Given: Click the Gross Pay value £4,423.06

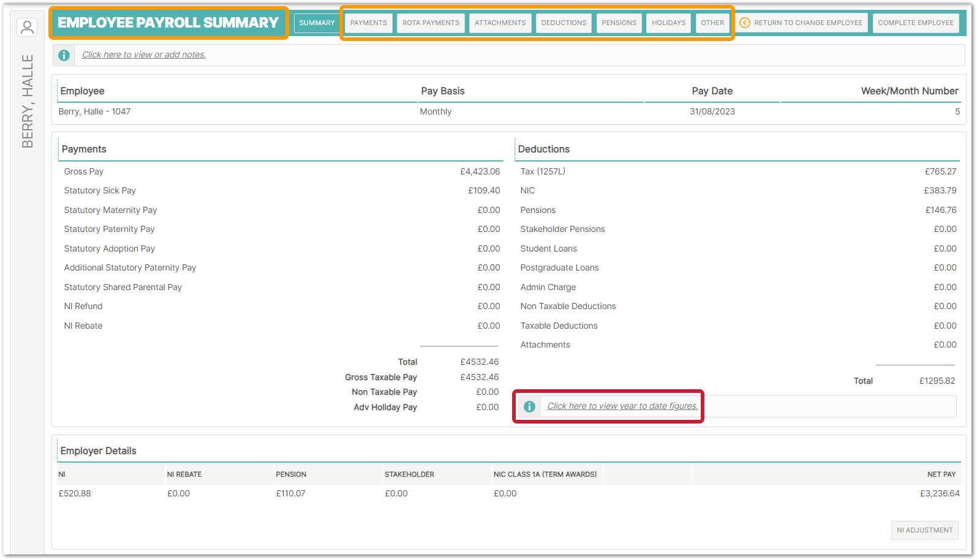Looking at the screenshot, I should 480,171.
